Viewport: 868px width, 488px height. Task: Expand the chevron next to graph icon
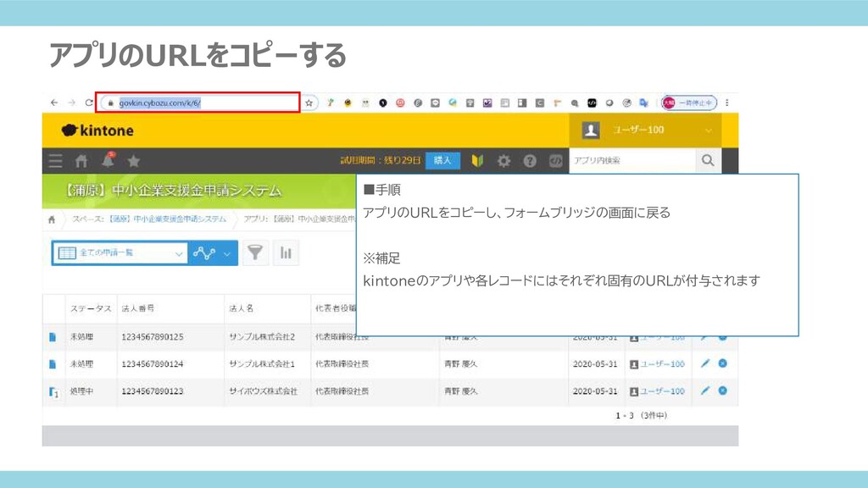(227, 254)
